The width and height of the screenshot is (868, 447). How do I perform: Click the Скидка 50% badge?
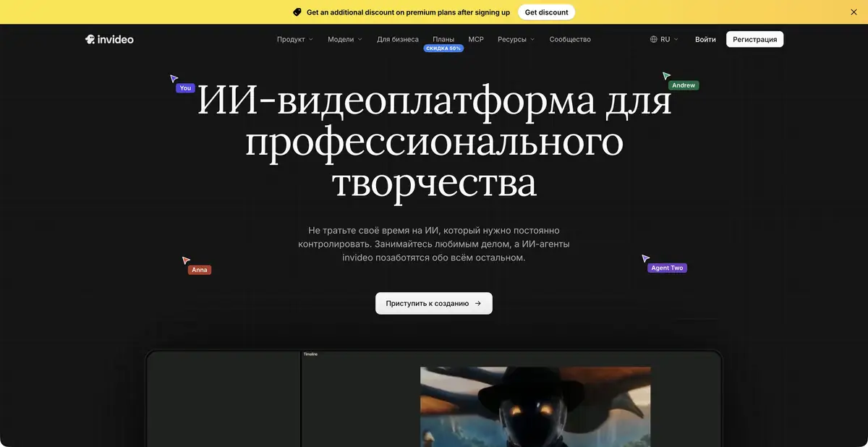click(443, 48)
